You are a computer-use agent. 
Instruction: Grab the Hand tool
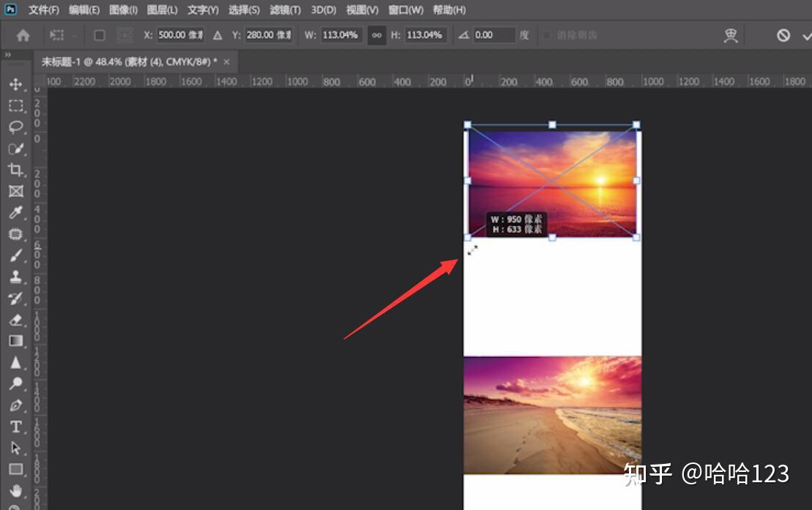click(16, 490)
